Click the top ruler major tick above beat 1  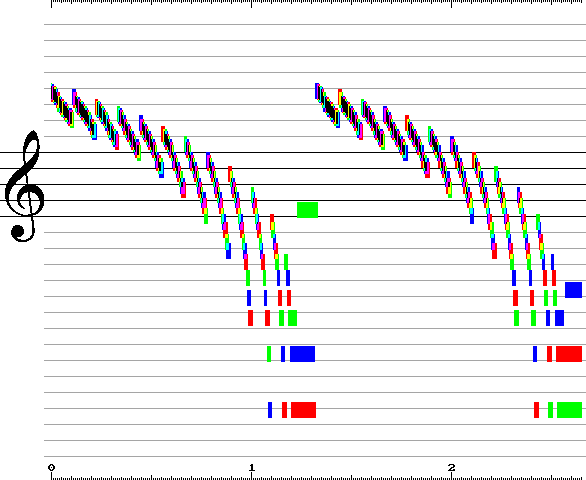click(252, 4)
